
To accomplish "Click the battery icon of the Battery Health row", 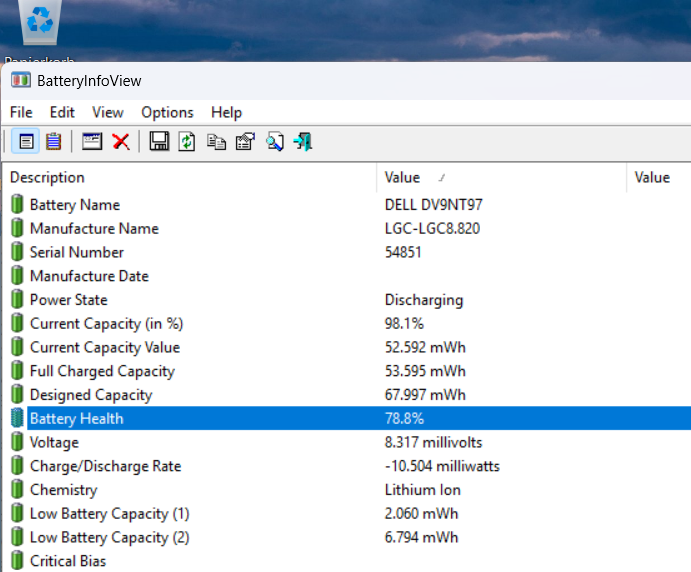I will [x=17, y=418].
